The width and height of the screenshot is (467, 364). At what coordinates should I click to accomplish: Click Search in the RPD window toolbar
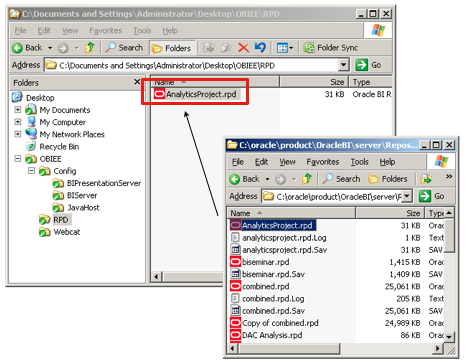pyautogui.click(x=124, y=48)
